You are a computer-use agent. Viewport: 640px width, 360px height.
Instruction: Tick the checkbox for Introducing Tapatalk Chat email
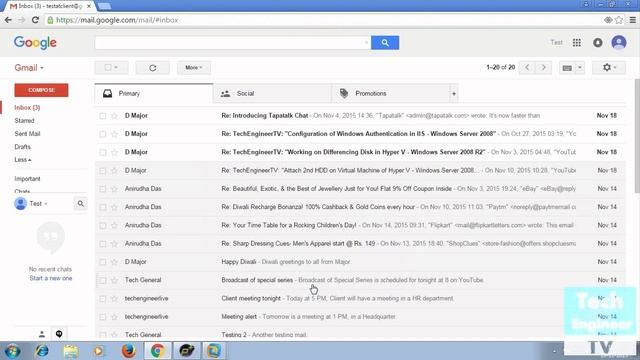tap(102, 116)
